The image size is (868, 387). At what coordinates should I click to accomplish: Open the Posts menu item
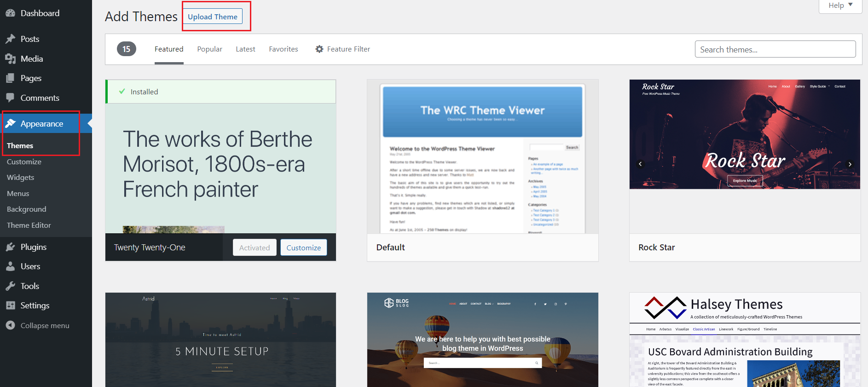coord(46,39)
